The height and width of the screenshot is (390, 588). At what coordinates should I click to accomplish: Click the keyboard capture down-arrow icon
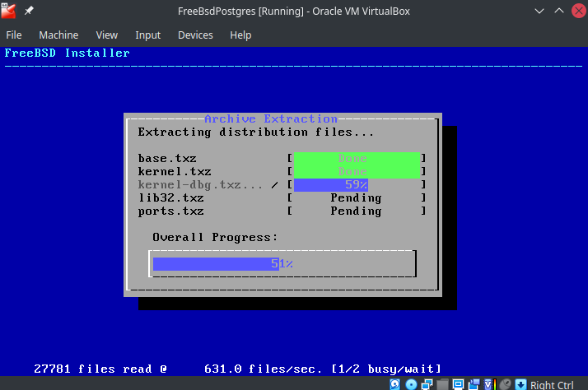point(520,384)
